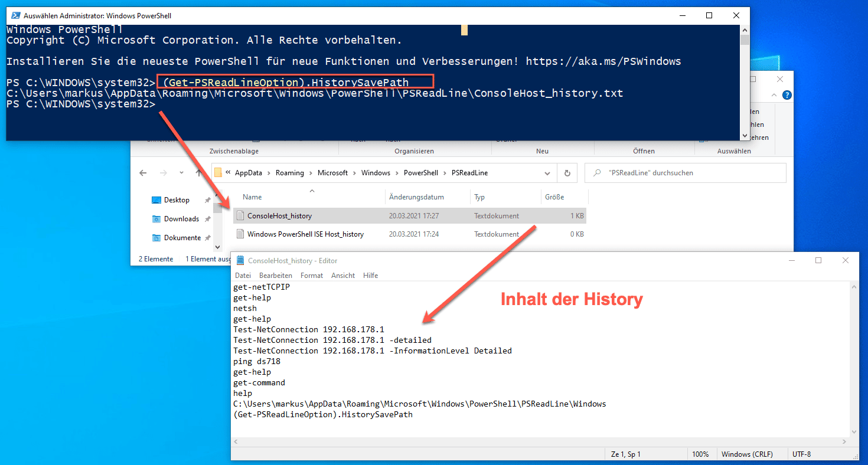868x465 pixels.
Task: Collapse the ribbon with the chevron control
Action: click(x=774, y=95)
